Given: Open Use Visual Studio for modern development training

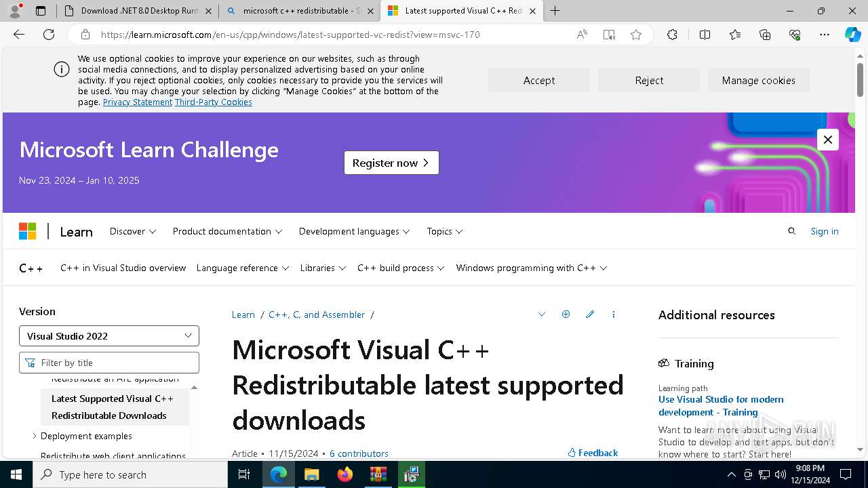Looking at the screenshot, I should click(x=721, y=405).
